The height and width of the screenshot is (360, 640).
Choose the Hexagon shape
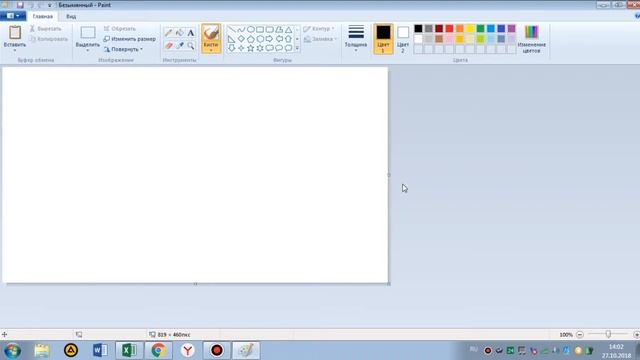pyautogui.click(x=260, y=39)
